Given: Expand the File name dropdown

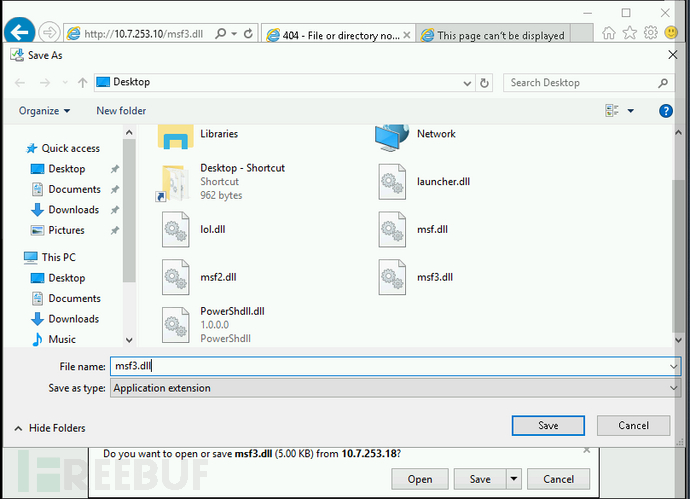Looking at the screenshot, I should (x=673, y=367).
